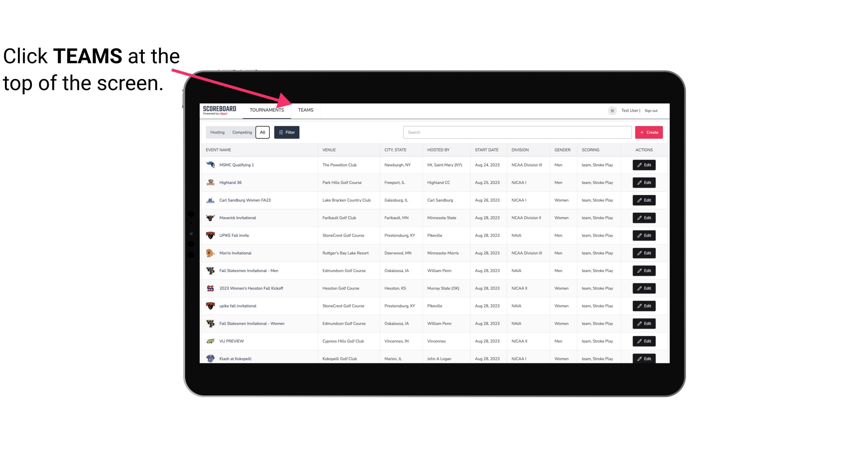Click the Edit icon for MSMC Qualifying 1
The width and height of the screenshot is (868, 467).
(644, 165)
